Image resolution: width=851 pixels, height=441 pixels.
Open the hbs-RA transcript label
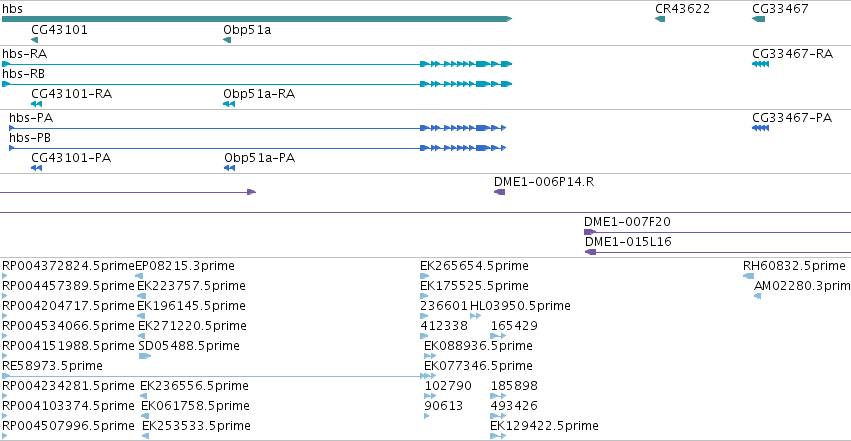[x=24, y=54]
